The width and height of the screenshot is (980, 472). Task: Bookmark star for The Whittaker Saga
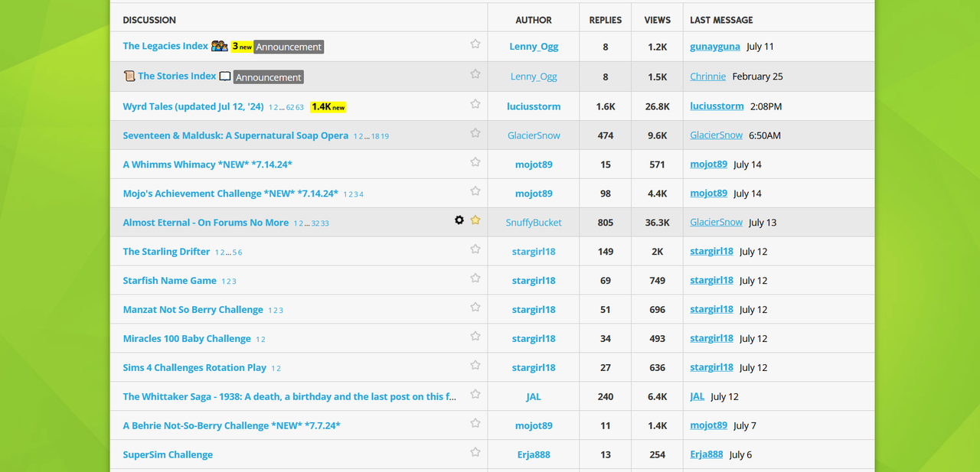coord(475,395)
